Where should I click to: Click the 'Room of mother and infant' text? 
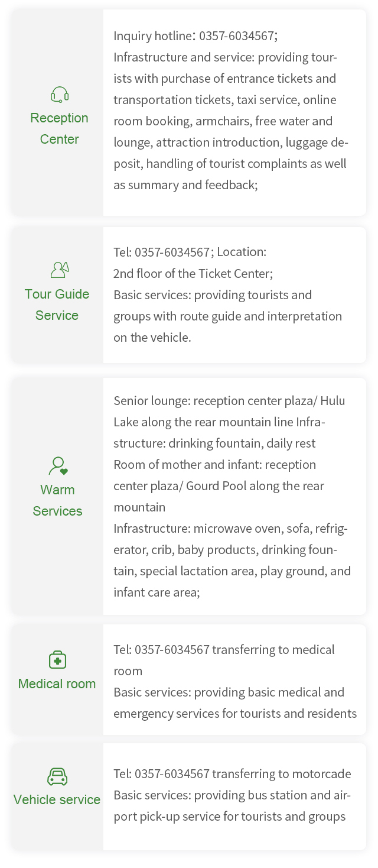(214, 465)
